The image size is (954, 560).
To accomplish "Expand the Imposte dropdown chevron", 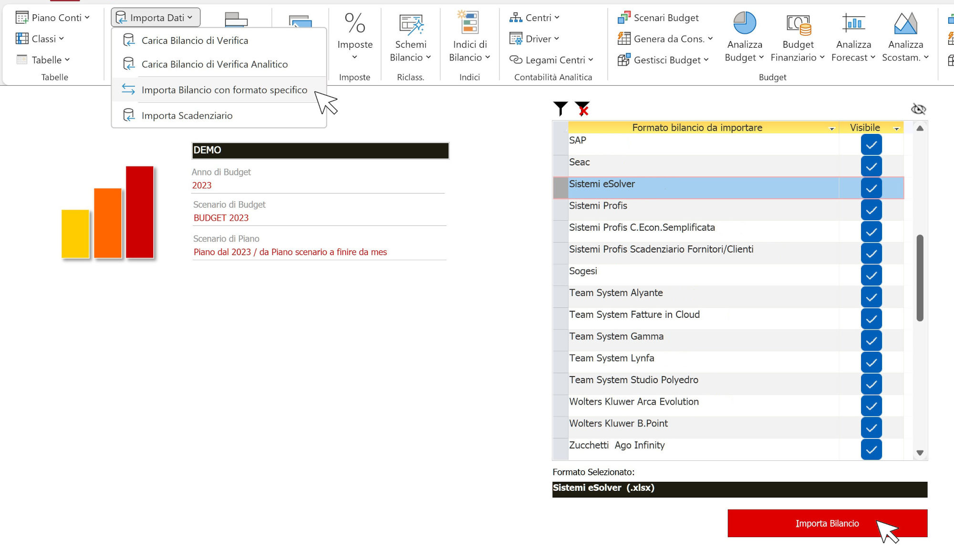I will coord(354,57).
